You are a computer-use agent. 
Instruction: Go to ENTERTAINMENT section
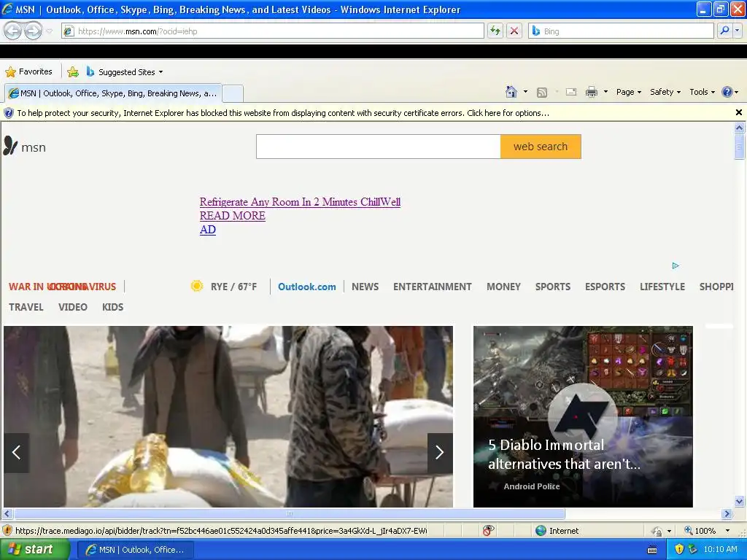432,287
